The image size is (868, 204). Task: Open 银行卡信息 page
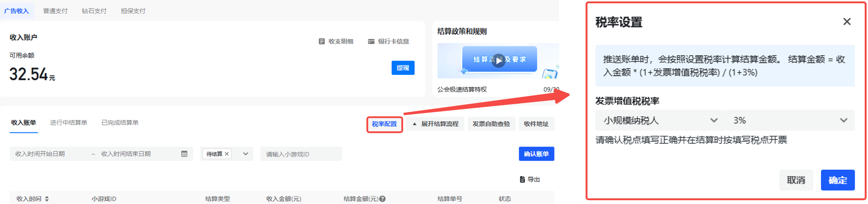389,41
